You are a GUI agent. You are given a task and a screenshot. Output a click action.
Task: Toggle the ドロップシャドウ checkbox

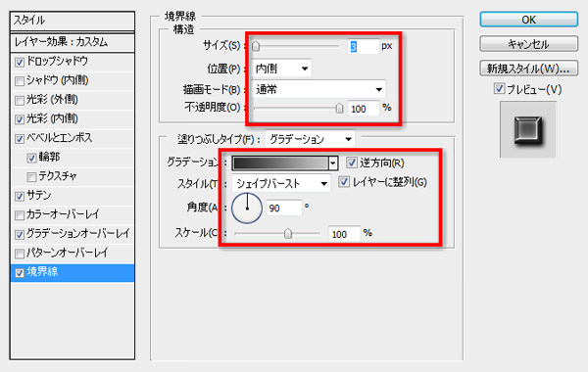click(x=20, y=62)
